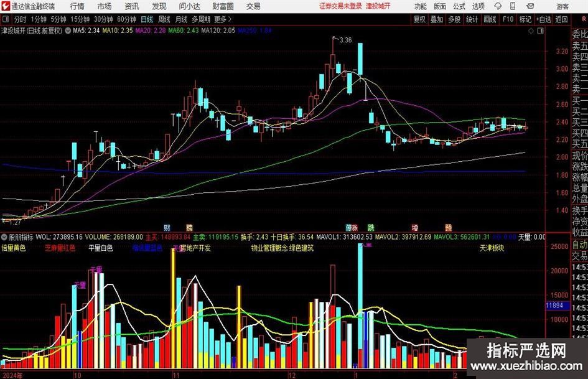Open the 资讯 menu
This screenshot has height=379, width=588.
(x=132, y=6)
